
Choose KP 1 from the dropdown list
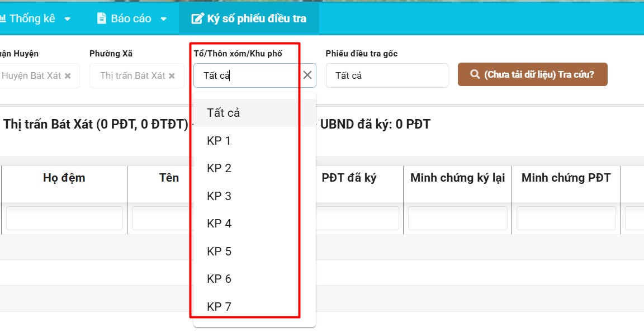tap(219, 141)
